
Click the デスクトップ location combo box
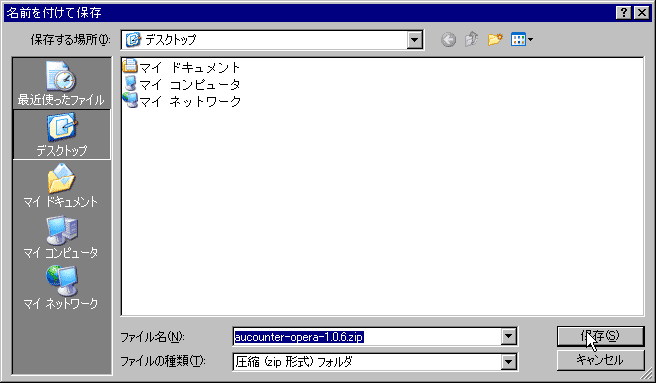[272, 40]
